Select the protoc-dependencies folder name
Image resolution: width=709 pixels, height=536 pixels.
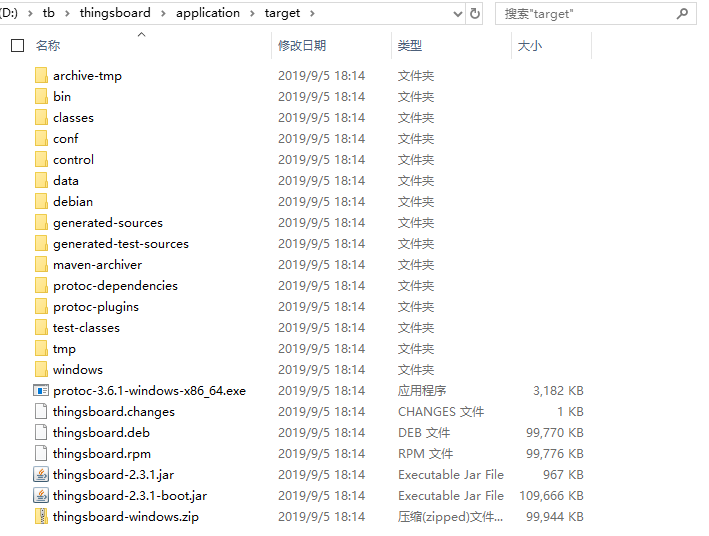point(115,286)
